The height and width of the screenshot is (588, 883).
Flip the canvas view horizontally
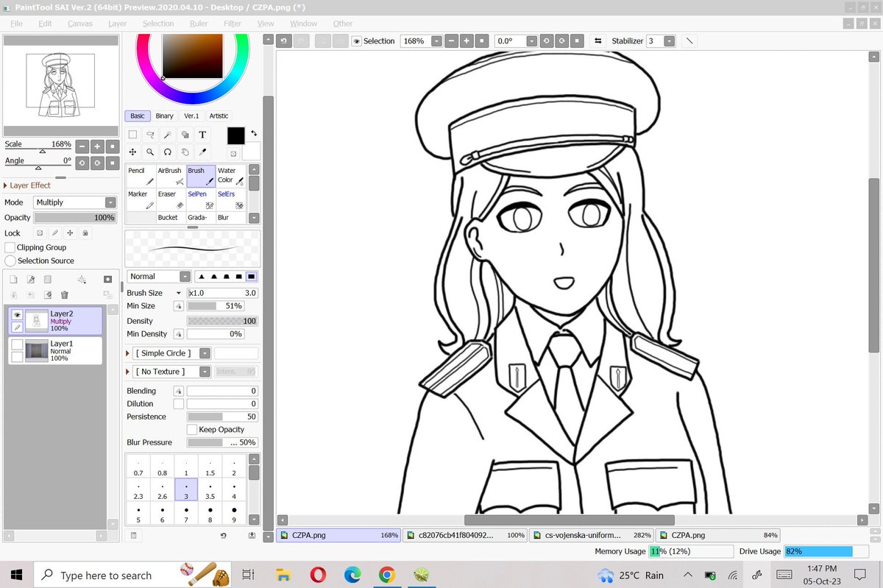597,41
